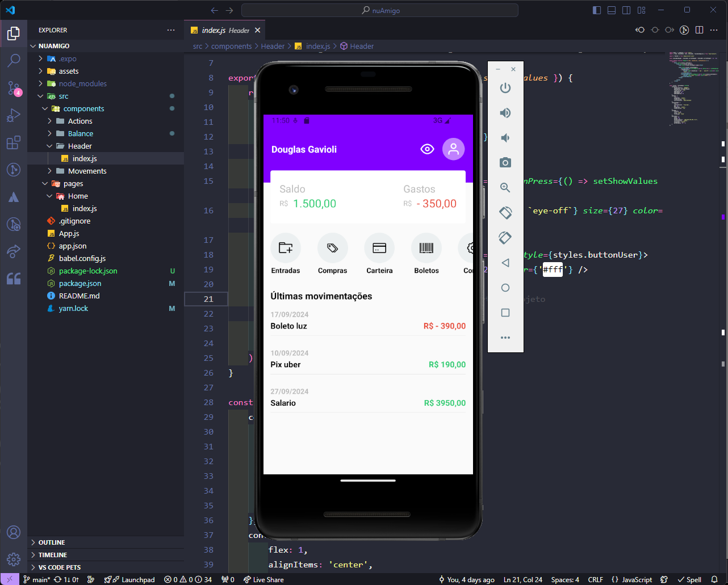Open Manage gear icon in activity bar
Image resolution: width=728 pixels, height=585 pixels.
click(14, 559)
